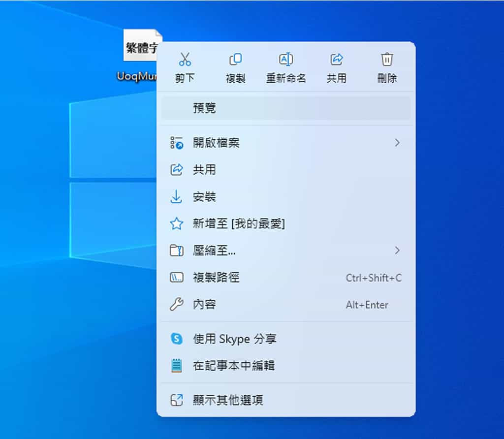Open 內容 (Properties) menu entry
Screen dimensions: 504x439
tap(286, 304)
